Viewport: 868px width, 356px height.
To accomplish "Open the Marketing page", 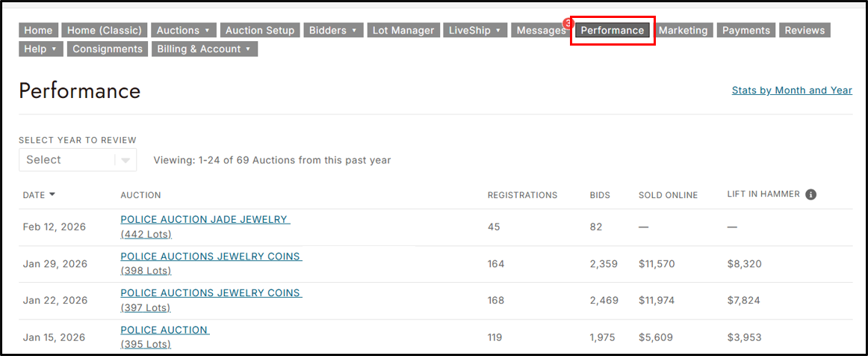I will click(683, 31).
